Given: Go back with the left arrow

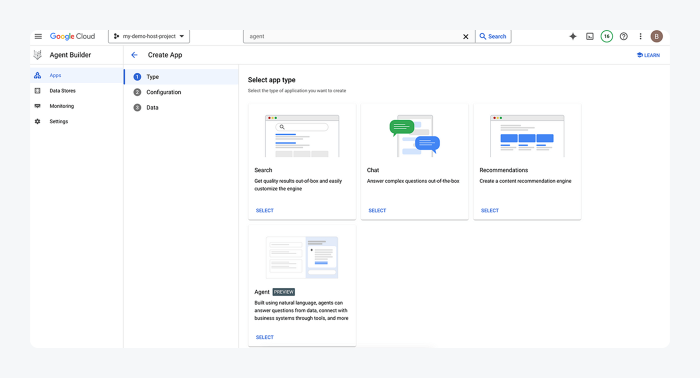Looking at the screenshot, I should 134,55.
